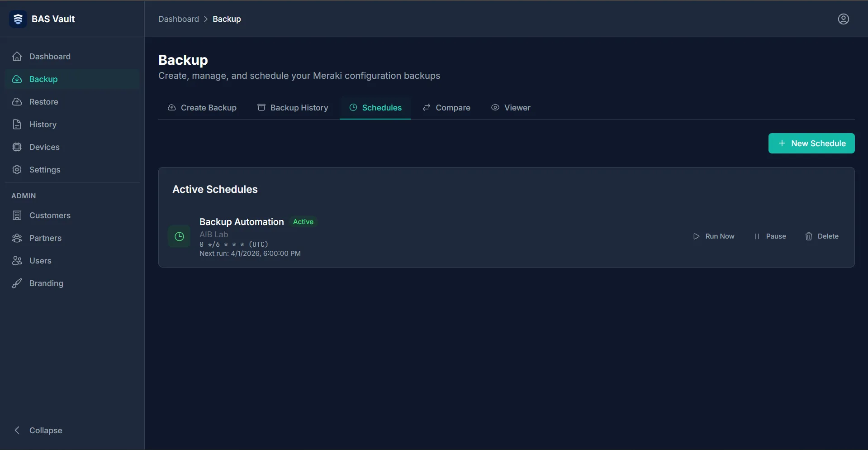Image resolution: width=868 pixels, height=450 pixels.
Task: Click the Partners group icon
Action: (x=17, y=238)
